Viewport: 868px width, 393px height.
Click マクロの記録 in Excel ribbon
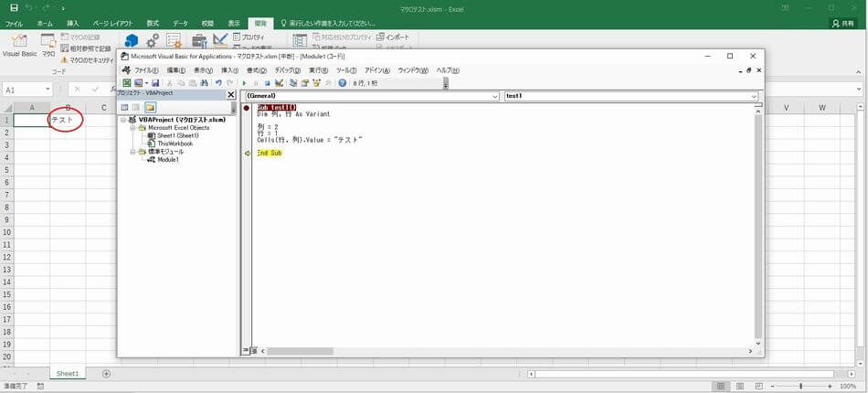tap(80, 37)
